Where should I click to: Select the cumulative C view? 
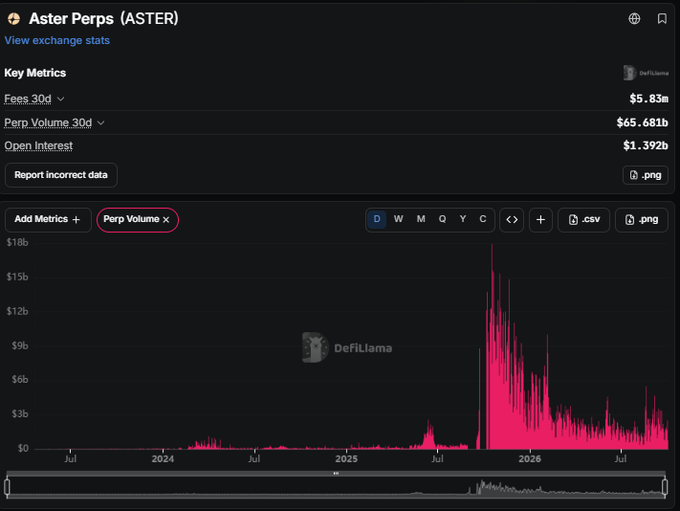point(483,219)
